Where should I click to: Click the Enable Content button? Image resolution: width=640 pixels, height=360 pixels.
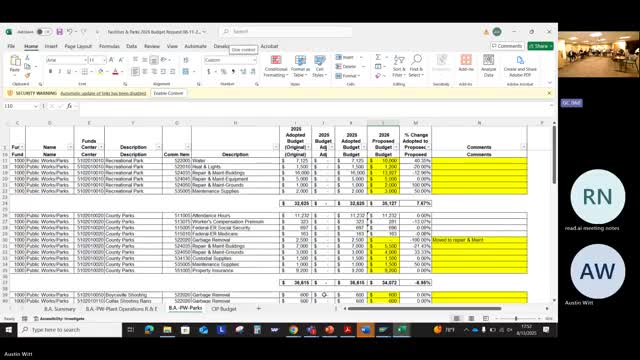[168, 93]
